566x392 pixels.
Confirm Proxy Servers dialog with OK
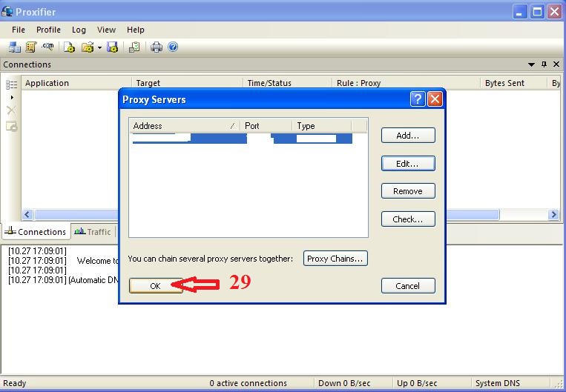(156, 286)
